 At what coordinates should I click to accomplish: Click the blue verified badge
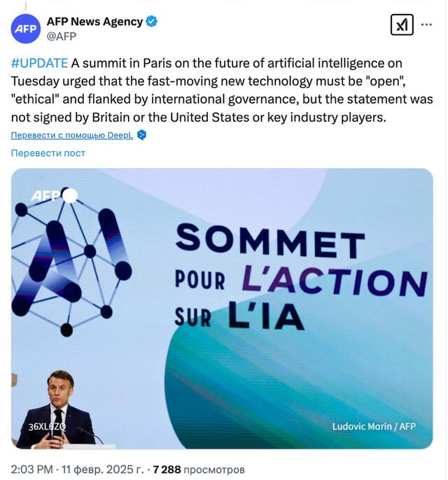152,22
